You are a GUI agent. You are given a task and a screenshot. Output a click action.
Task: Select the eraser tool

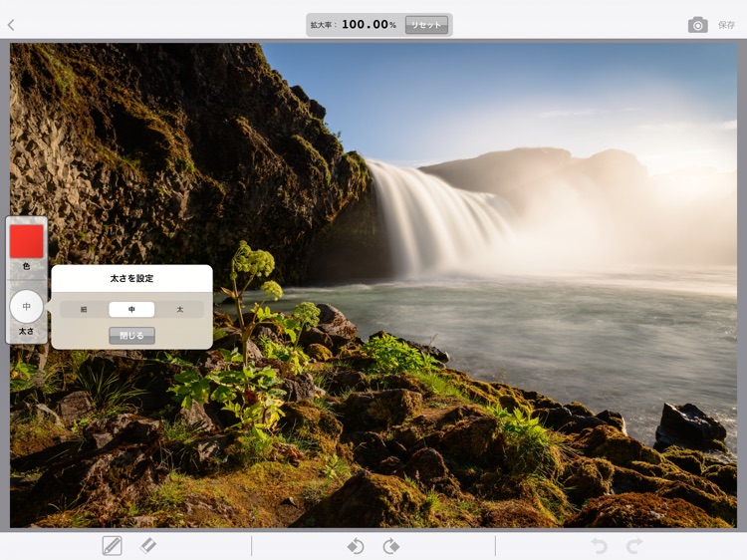(x=148, y=545)
